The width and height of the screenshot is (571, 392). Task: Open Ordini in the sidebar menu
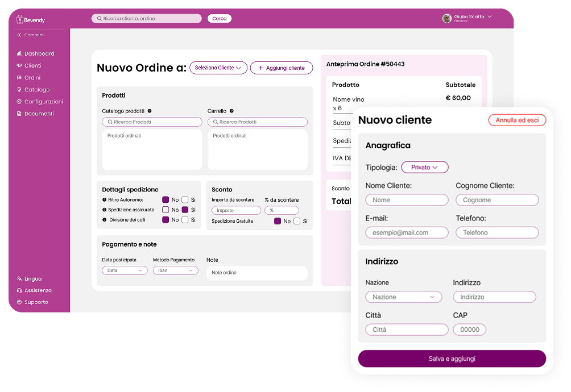click(32, 77)
